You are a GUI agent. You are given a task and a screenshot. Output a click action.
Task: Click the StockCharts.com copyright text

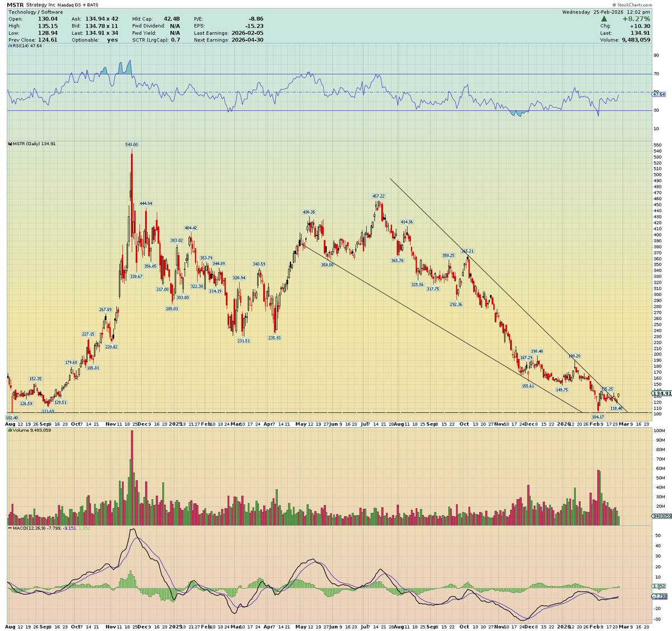tap(632, 4)
